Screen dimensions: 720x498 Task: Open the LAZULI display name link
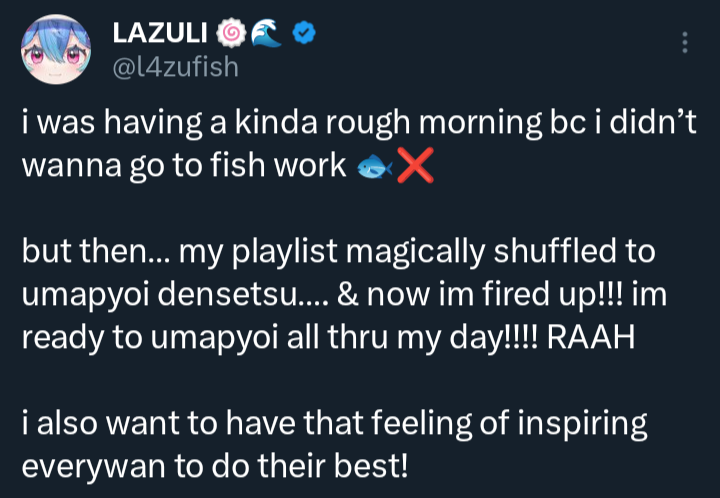tap(158, 35)
